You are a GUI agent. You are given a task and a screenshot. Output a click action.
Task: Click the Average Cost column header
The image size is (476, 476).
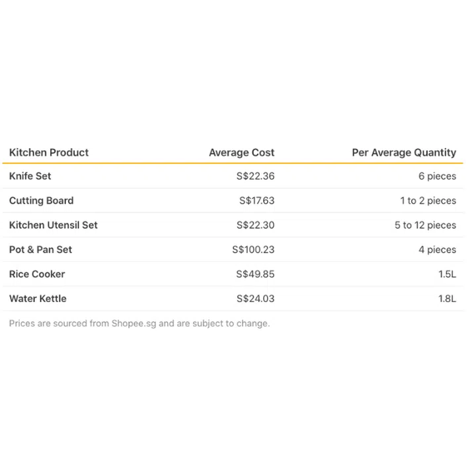(x=241, y=153)
